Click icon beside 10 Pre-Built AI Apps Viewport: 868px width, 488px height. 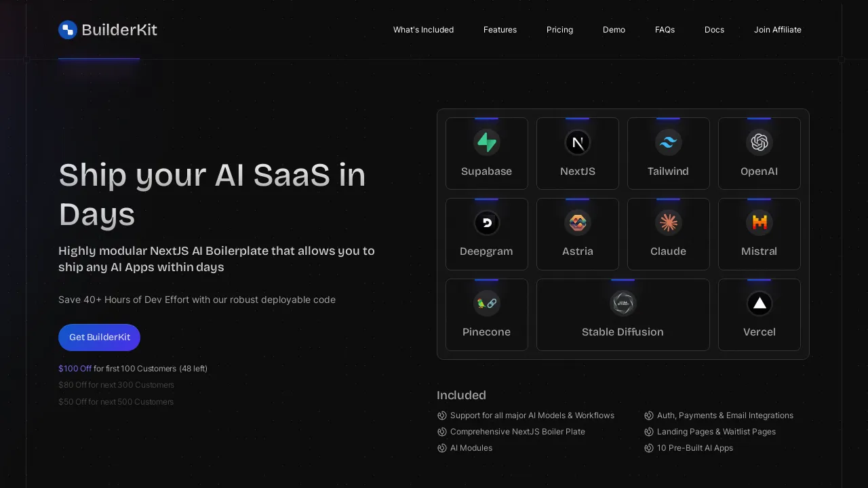pos(649,448)
